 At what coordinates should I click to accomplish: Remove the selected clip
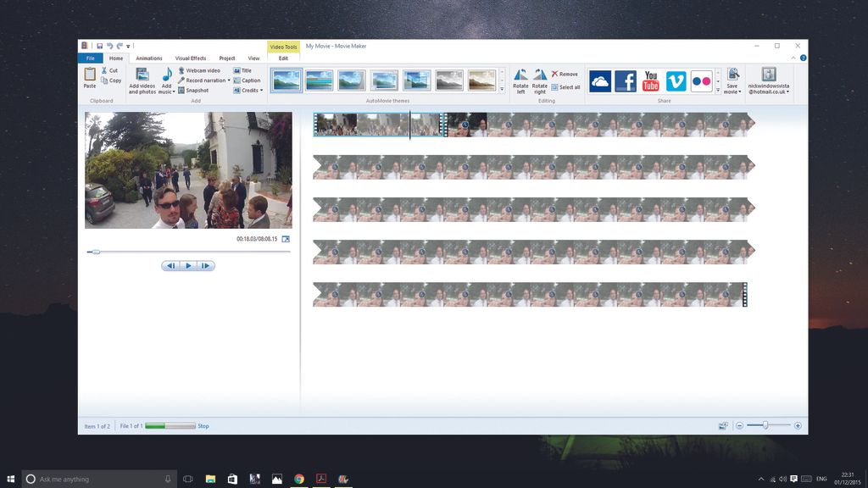coord(565,74)
